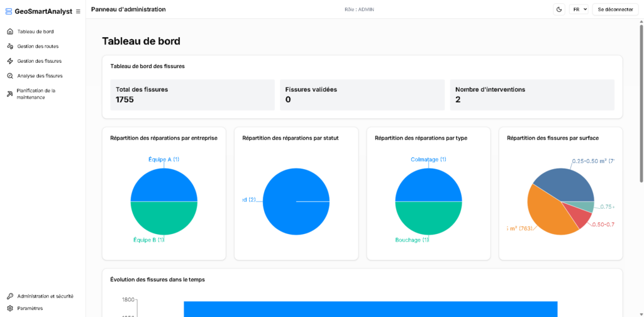Click the green Équipe B pie slice
Viewport: 644px width, 317px height.
[164, 218]
